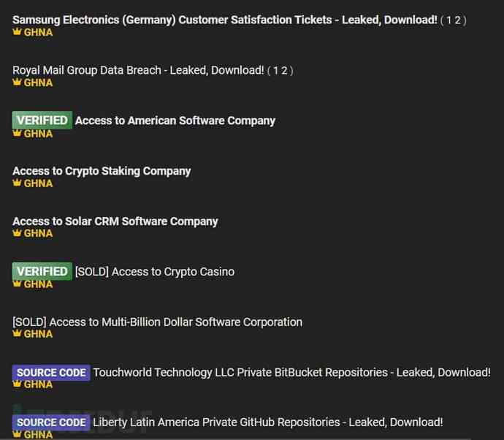
Task: Go to page 2 of Samsung thread
Action: [458, 20]
